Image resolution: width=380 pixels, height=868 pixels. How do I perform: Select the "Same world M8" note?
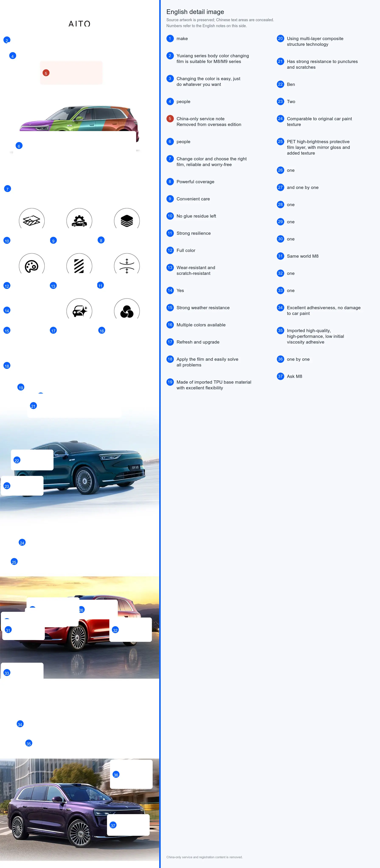pyautogui.click(x=303, y=256)
